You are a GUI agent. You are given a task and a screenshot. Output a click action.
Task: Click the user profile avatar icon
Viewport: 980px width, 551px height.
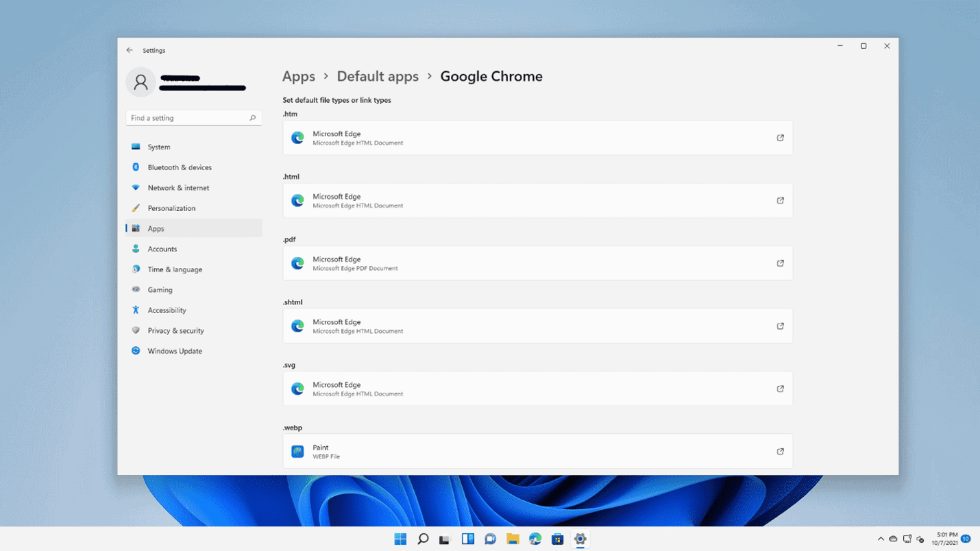tap(140, 82)
